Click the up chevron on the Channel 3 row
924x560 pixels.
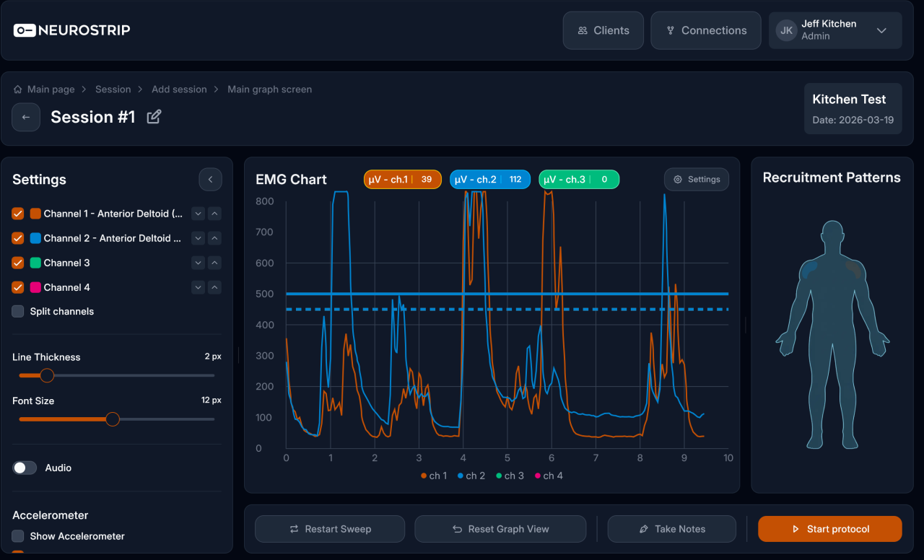pyautogui.click(x=214, y=263)
